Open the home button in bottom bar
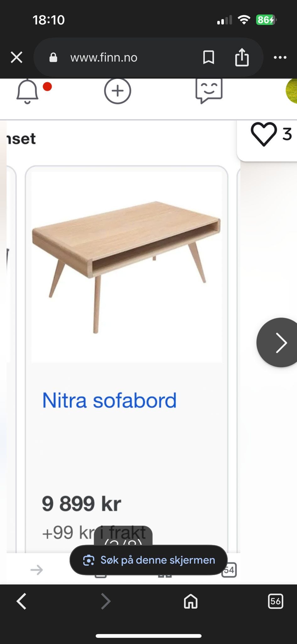 tap(191, 601)
